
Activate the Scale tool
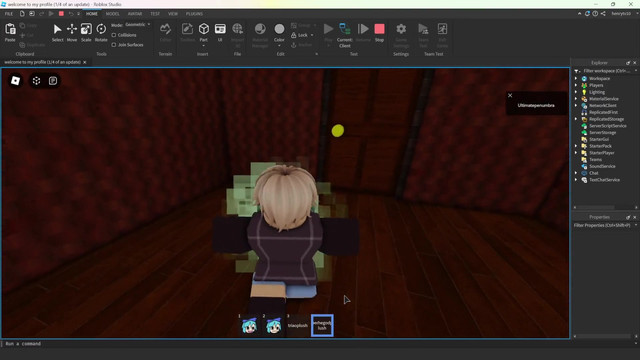point(86,33)
